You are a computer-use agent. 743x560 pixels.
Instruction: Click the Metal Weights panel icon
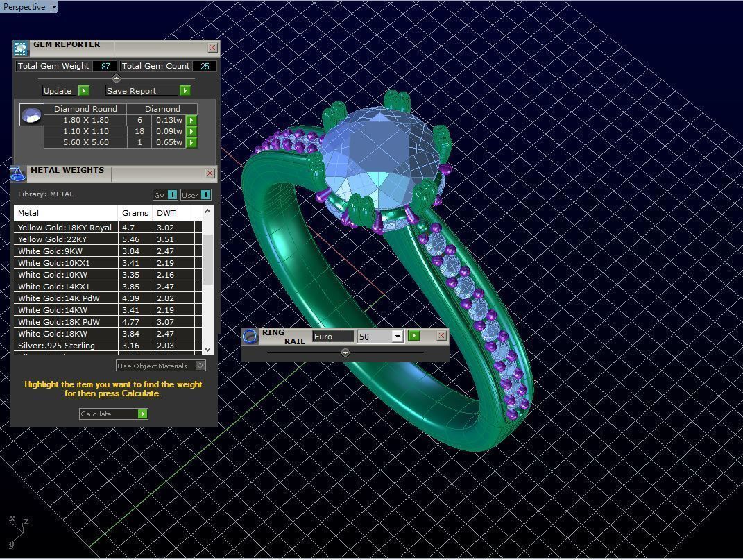[18, 173]
